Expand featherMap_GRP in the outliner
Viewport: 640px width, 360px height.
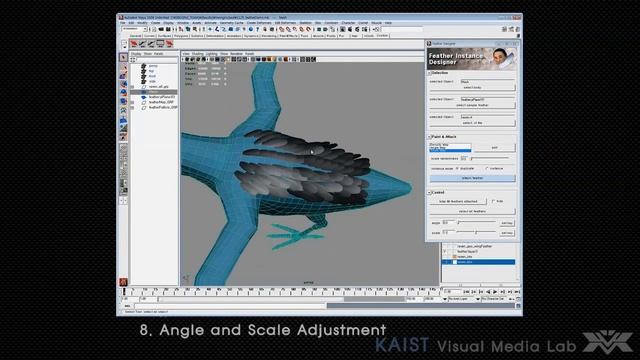(x=133, y=102)
